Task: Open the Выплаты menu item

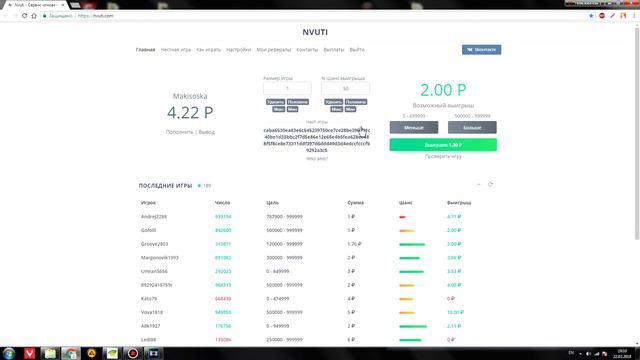Action: tap(333, 50)
